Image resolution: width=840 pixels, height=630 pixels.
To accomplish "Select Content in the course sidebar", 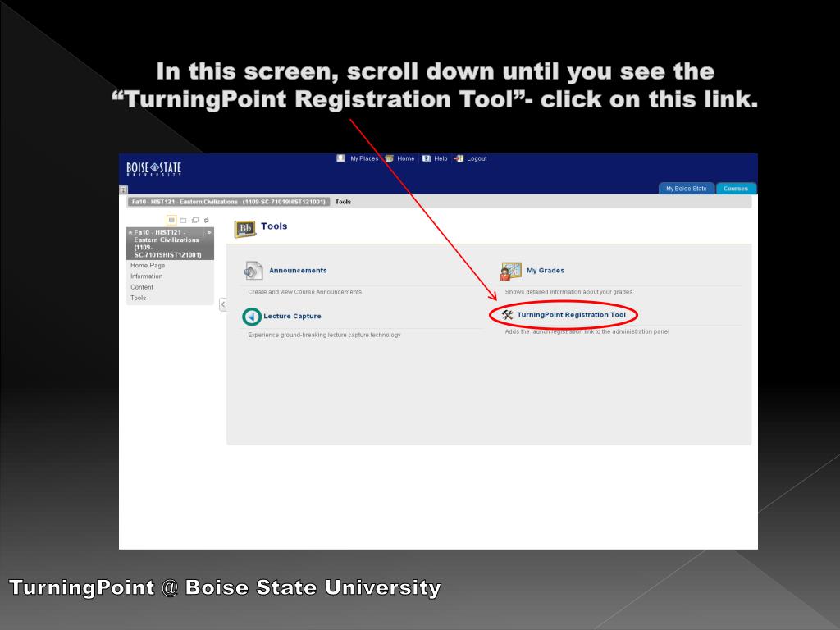I will [x=144, y=287].
